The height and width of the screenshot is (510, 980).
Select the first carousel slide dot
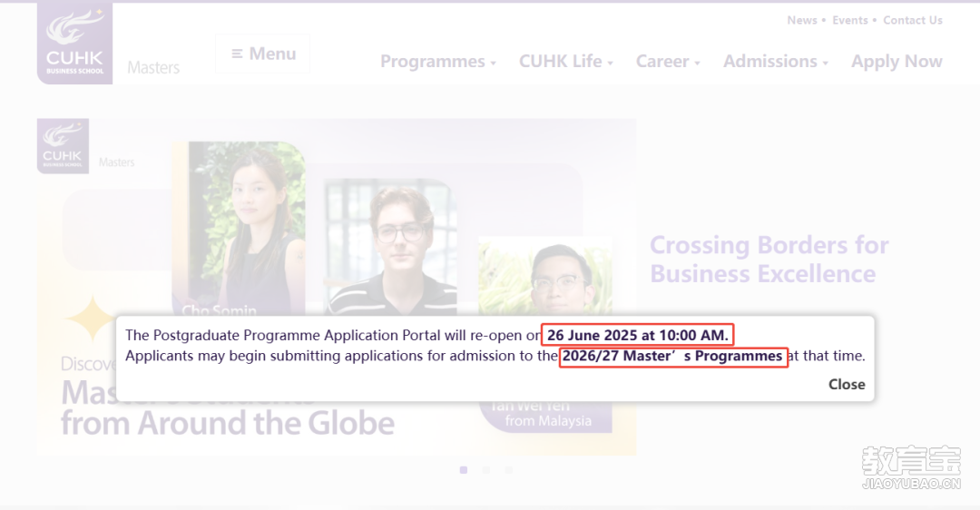pyautogui.click(x=464, y=470)
